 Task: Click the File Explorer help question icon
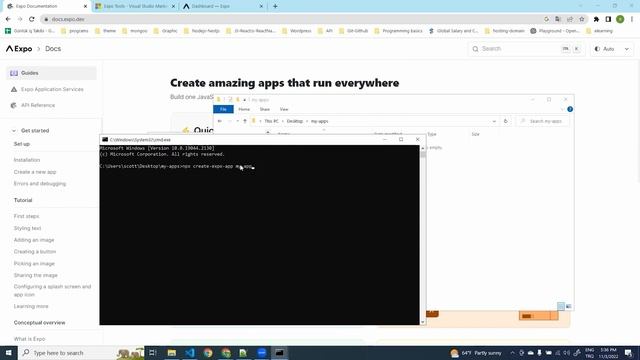(x=570, y=109)
